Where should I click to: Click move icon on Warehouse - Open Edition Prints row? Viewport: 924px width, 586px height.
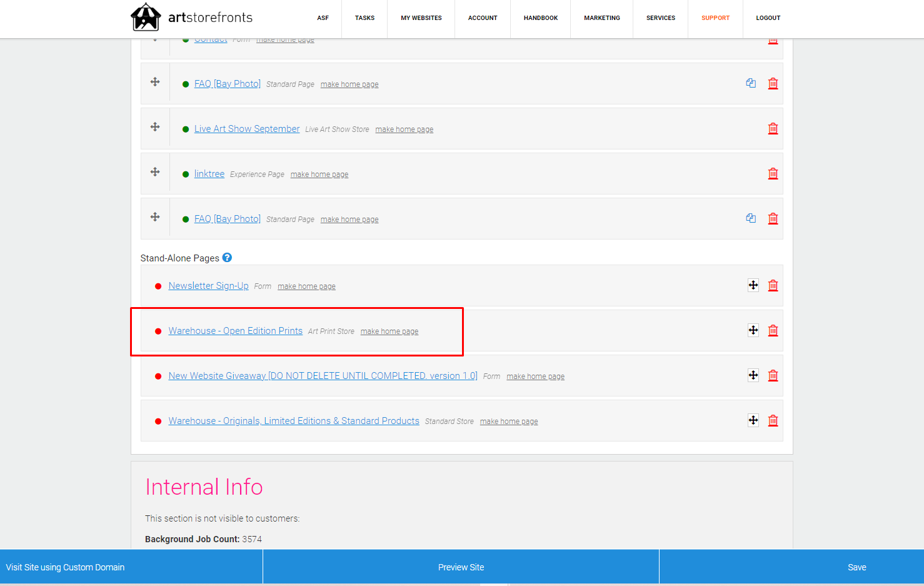pos(753,330)
